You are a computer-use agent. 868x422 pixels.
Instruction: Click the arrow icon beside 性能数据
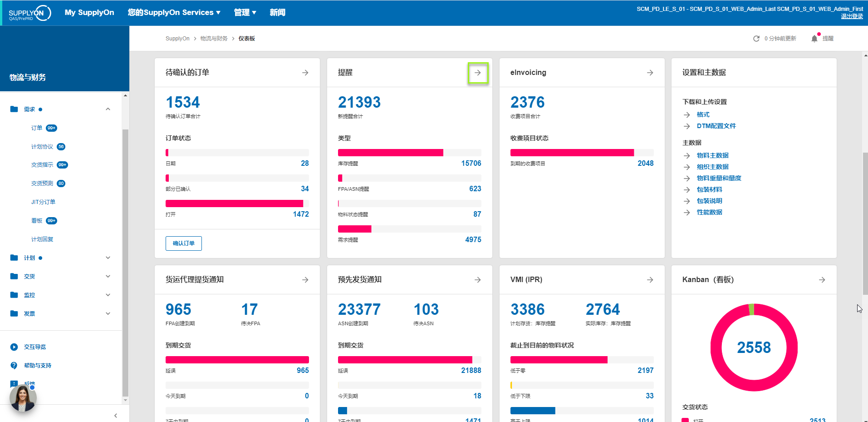coord(687,213)
